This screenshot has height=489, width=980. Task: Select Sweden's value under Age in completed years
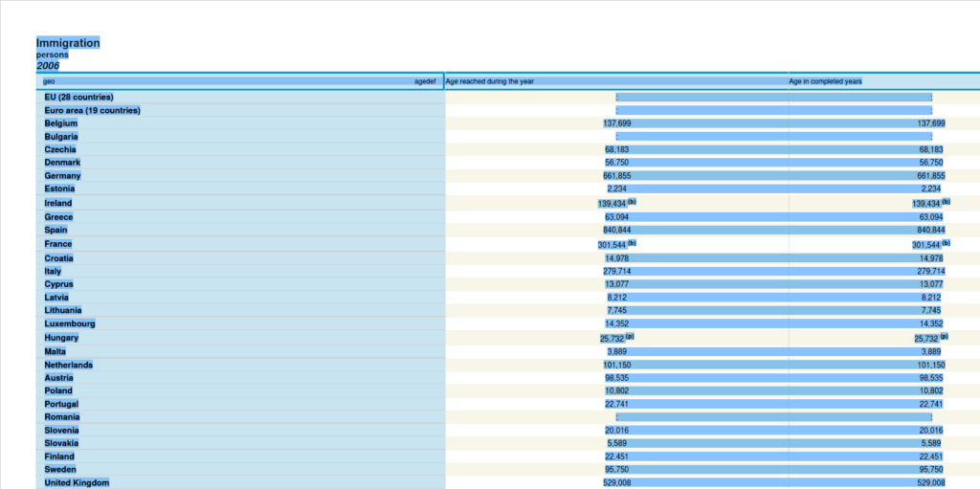(931, 470)
